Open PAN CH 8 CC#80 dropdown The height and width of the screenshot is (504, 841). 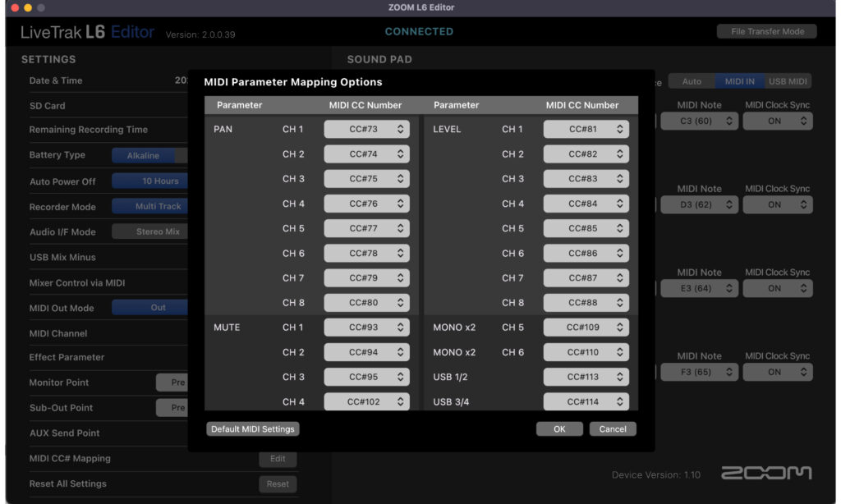click(366, 302)
